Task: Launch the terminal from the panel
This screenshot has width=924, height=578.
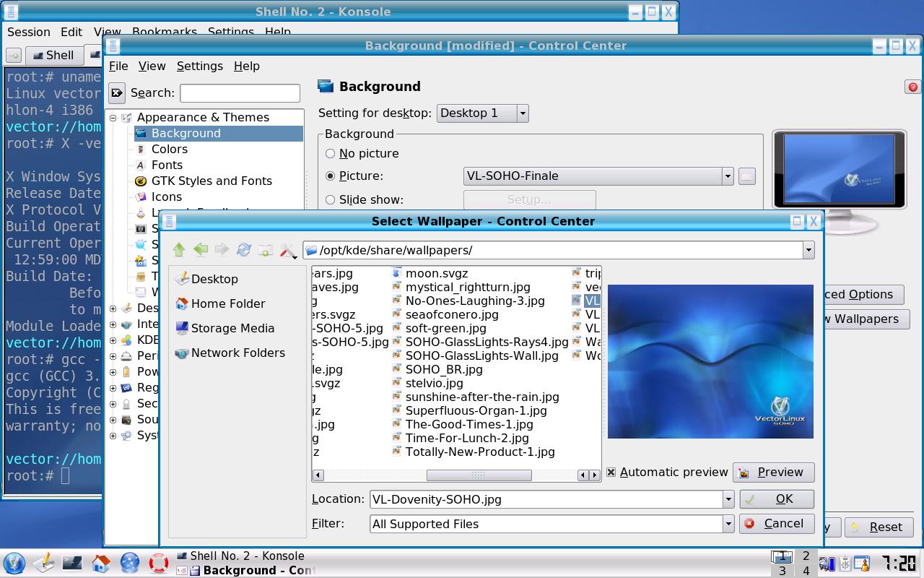Action: pos(72,563)
